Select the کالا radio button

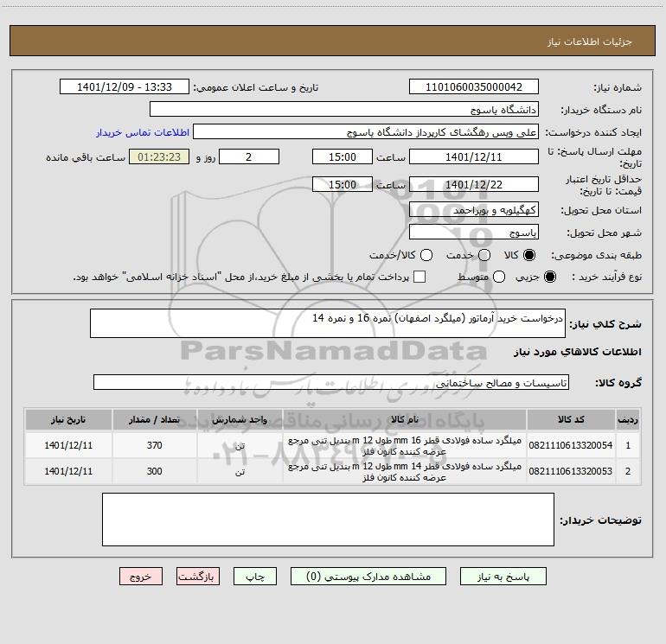click(x=529, y=255)
